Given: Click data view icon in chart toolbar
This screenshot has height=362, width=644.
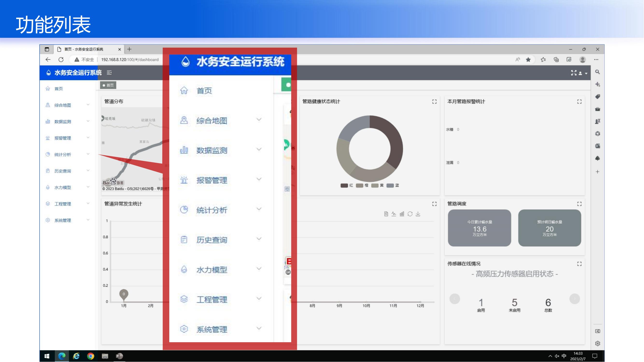Looking at the screenshot, I should pyautogui.click(x=386, y=214).
